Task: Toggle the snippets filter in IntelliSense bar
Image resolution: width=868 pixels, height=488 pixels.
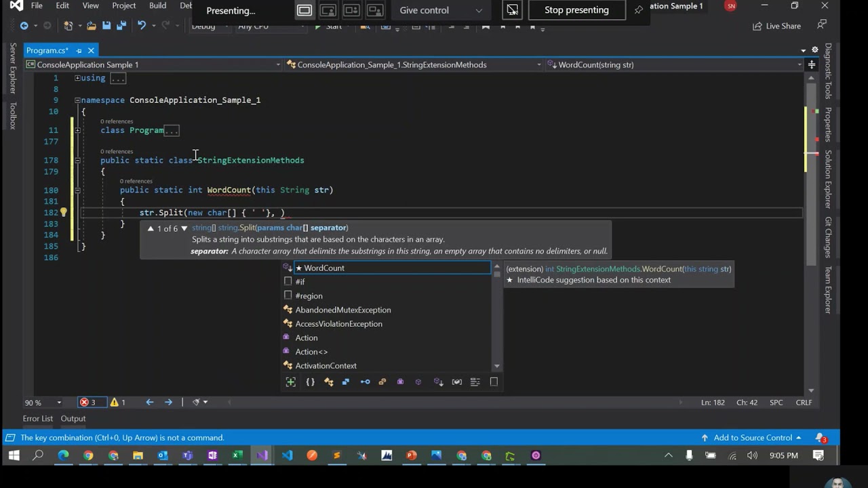Action: point(494,382)
